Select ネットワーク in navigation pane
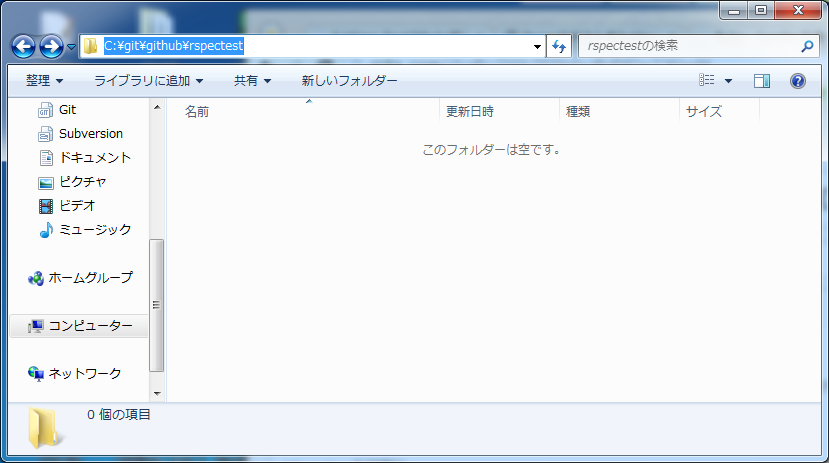Screen dimensions: 829x463 pos(75,374)
